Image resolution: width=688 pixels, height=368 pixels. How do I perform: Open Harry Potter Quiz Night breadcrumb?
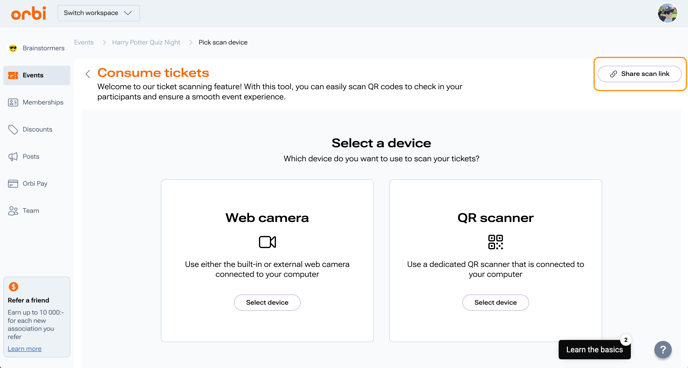pyautogui.click(x=146, y=43)
